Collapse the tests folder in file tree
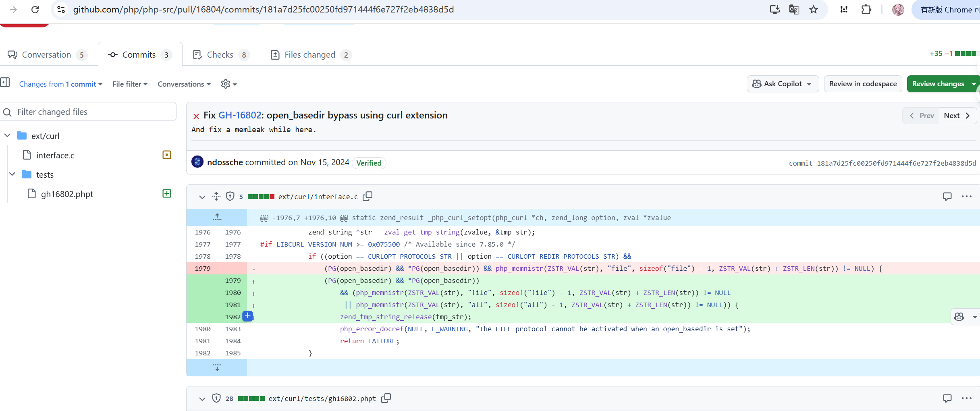 12,174
